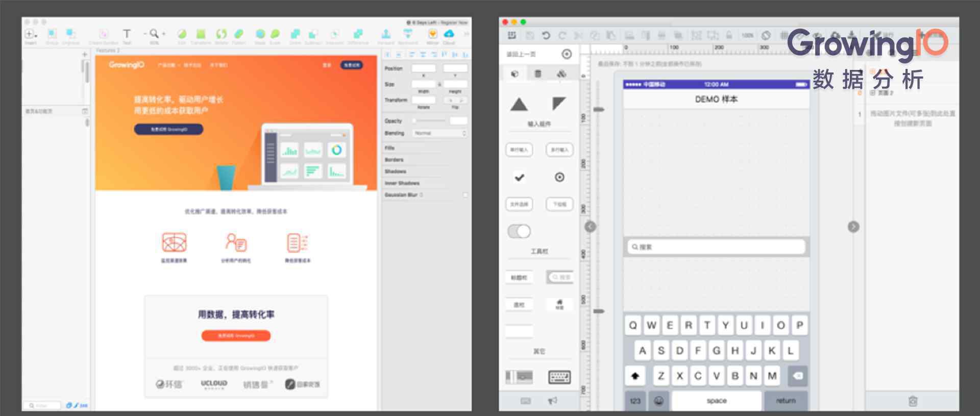Click the orange button under 用数据，提高转化率
Screen dimensions: 980x416
click(236, 335)
